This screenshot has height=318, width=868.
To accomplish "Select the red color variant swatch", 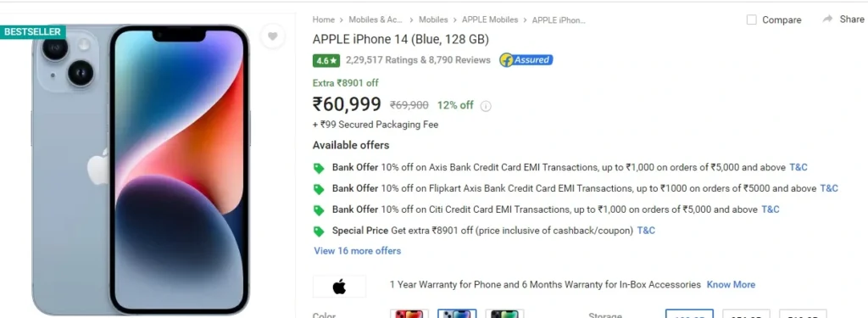I will click(x=409, y=314).
